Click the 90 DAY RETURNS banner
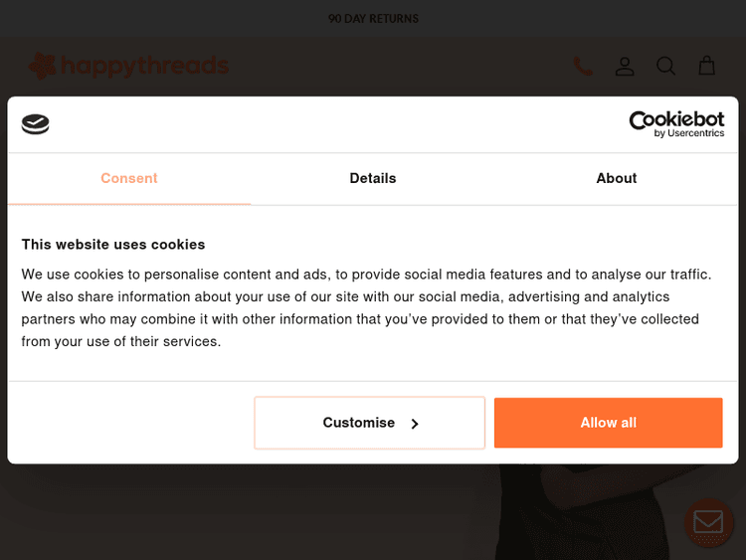The image size is (746, 560). (373, 19)
